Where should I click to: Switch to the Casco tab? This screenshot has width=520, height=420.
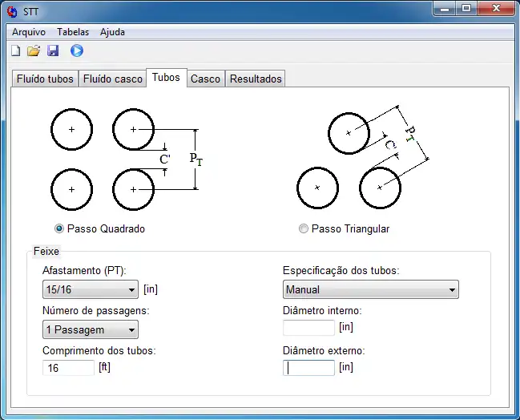[x=205, y=79]
